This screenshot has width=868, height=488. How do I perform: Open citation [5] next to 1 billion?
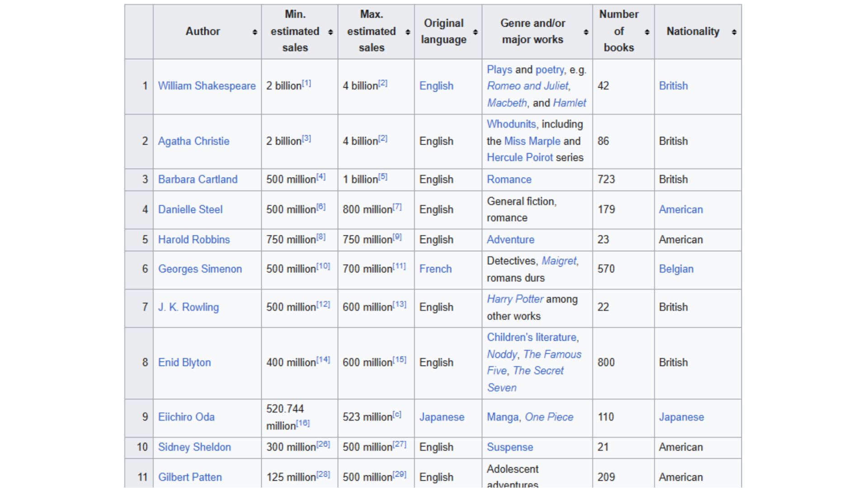[x=383, y=177]
